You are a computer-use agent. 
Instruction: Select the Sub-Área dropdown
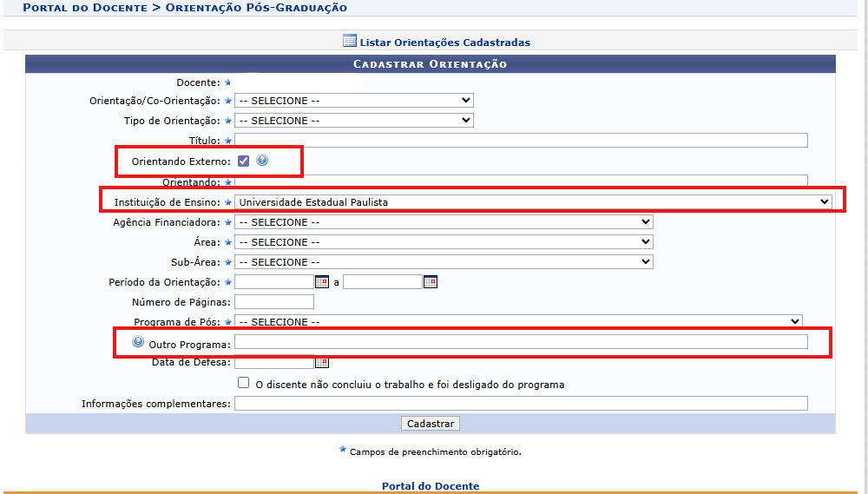pos(444,262)
